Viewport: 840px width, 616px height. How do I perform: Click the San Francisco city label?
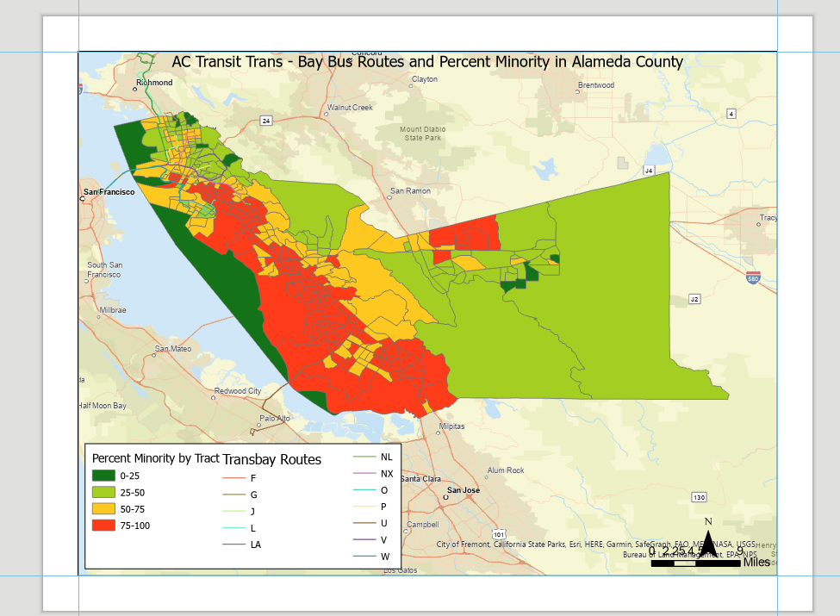pyautogui.click(x=109, y=192)
